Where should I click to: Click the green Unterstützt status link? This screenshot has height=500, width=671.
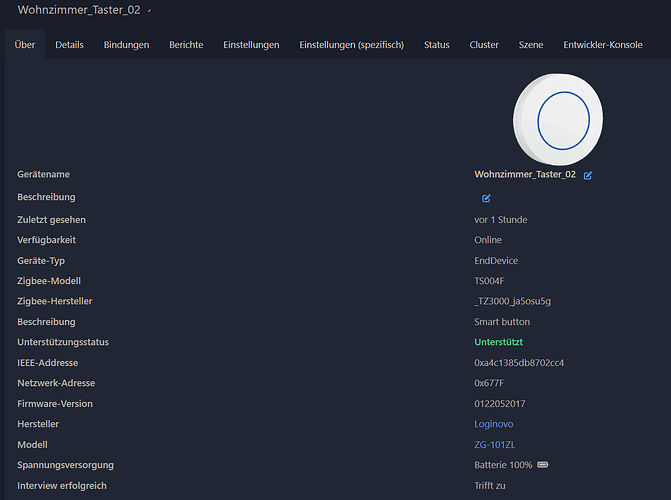[x=498, y=342]
